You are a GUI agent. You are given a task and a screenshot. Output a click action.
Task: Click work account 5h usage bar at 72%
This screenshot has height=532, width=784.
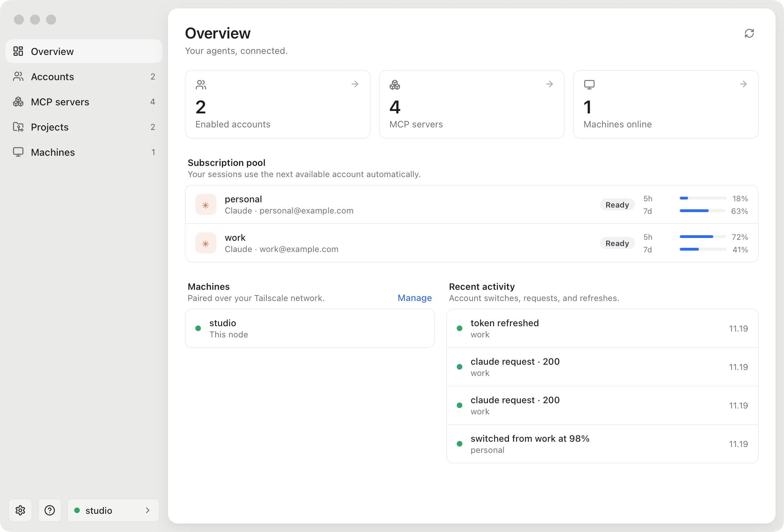[703, 237]
